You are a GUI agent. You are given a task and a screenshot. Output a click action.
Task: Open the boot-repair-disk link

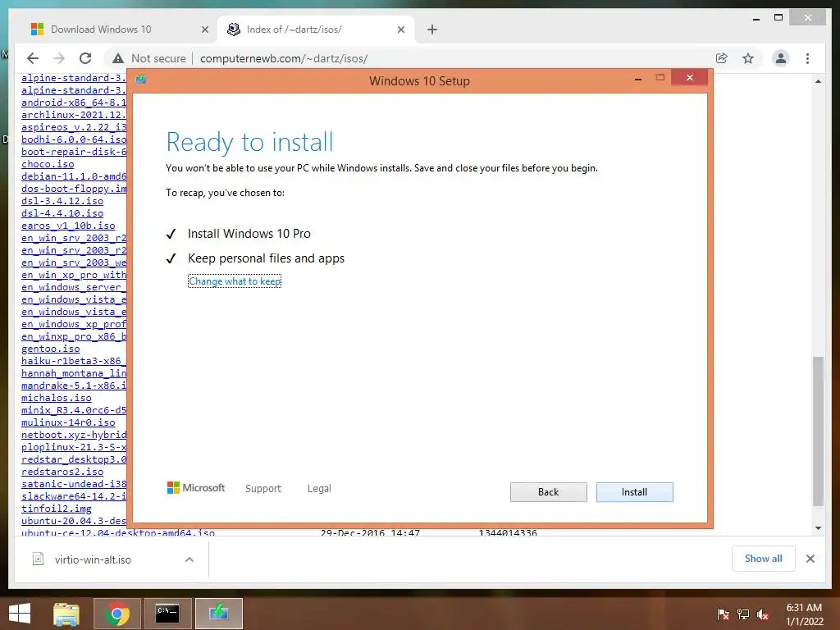click(74, 152)
